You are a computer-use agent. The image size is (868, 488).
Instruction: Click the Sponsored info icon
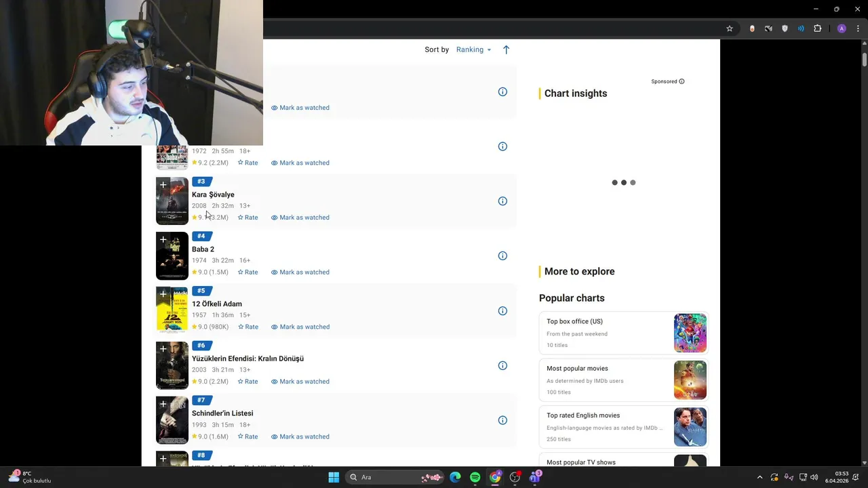click(682, 81)
